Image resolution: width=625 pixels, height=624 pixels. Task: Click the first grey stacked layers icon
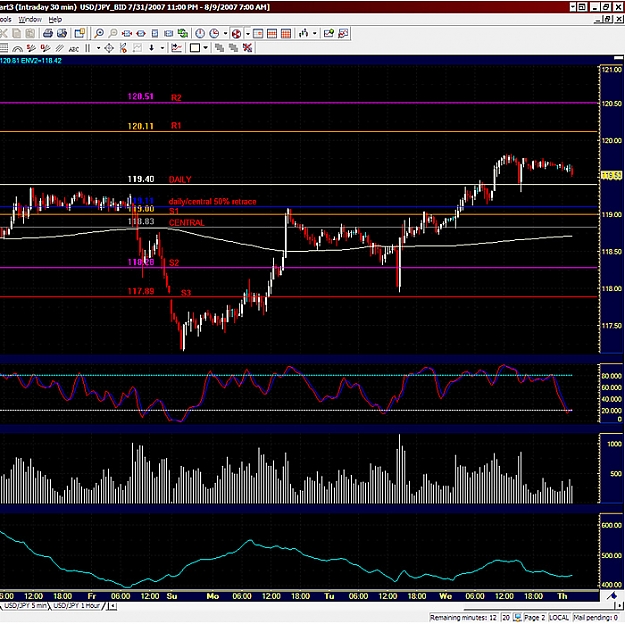point(219,48)
